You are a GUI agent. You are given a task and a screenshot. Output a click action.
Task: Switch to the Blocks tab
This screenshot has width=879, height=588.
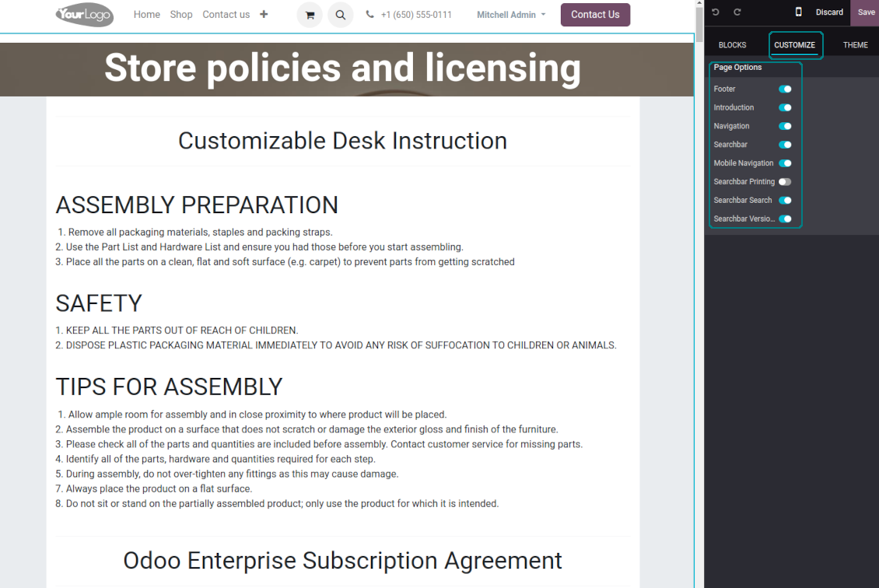click(x=732, y=45)
